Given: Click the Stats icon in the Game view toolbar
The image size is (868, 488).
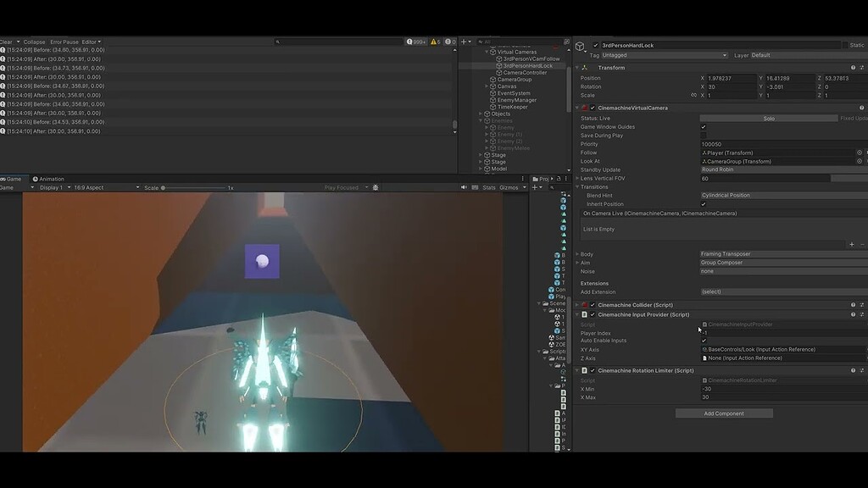Looking at the screenshot, I should tap(489, 188).
